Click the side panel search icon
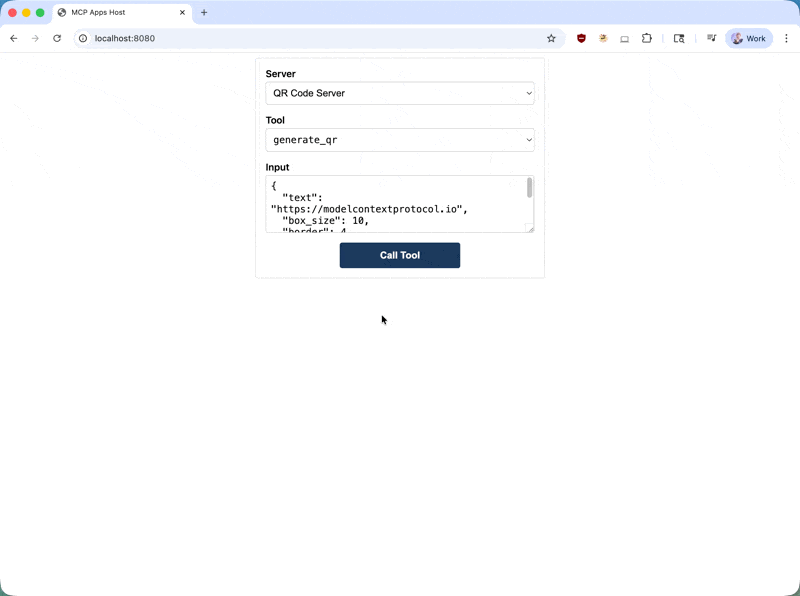Screen dimensions: 800x596 tap(679, 38)
